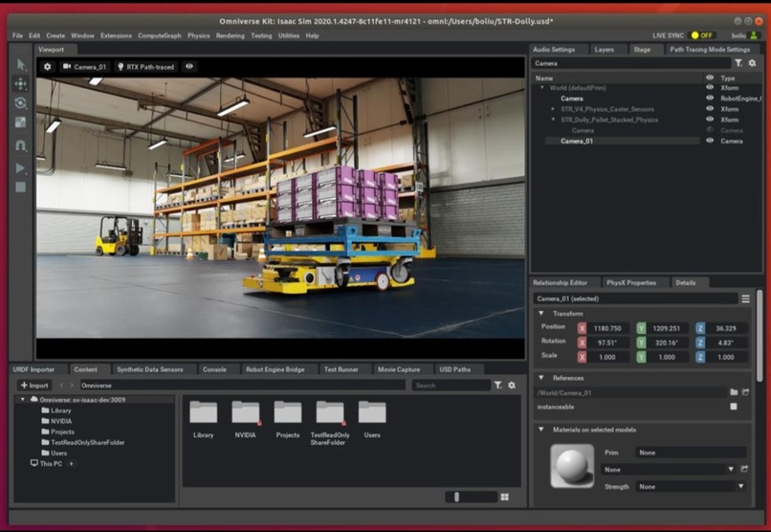Navigate forward in Content browser
771x532 pixels.
click(x=72, y=386)
